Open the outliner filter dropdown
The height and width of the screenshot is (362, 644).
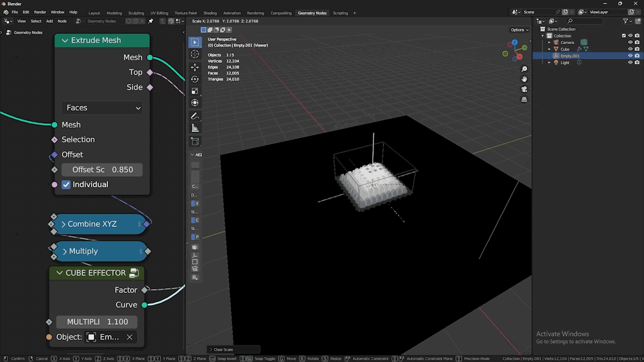pos(627,21)
